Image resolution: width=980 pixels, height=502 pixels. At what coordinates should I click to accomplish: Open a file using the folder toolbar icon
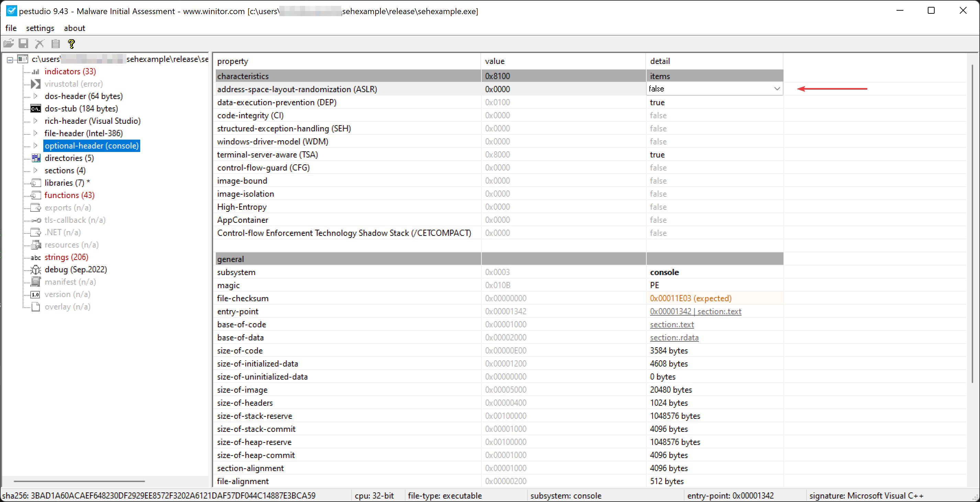pos(8,43)
